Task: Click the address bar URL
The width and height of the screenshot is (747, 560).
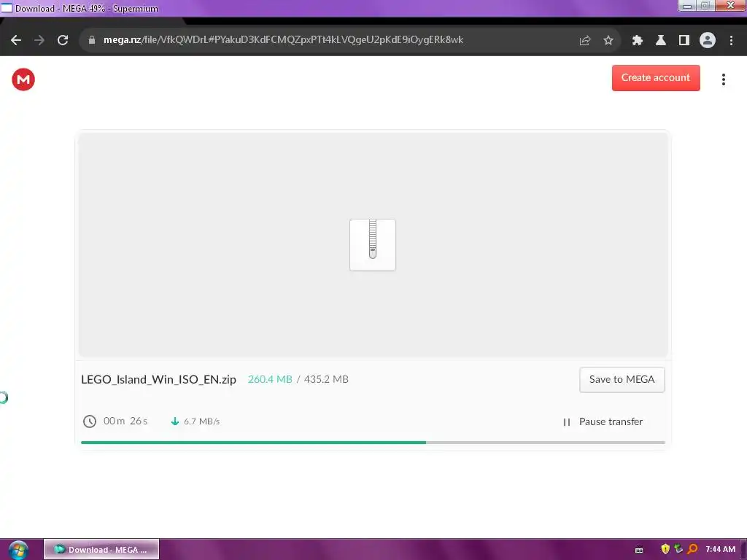Action: (283, 40)
